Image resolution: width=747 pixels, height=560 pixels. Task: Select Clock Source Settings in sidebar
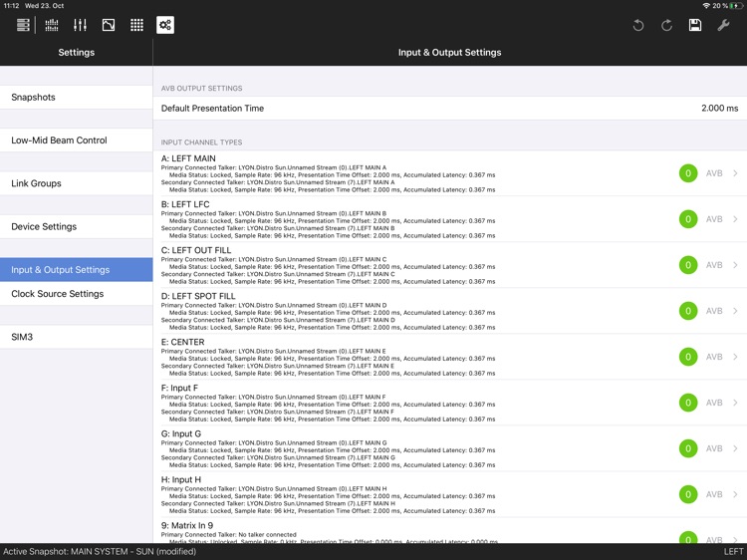coord(77,294)
